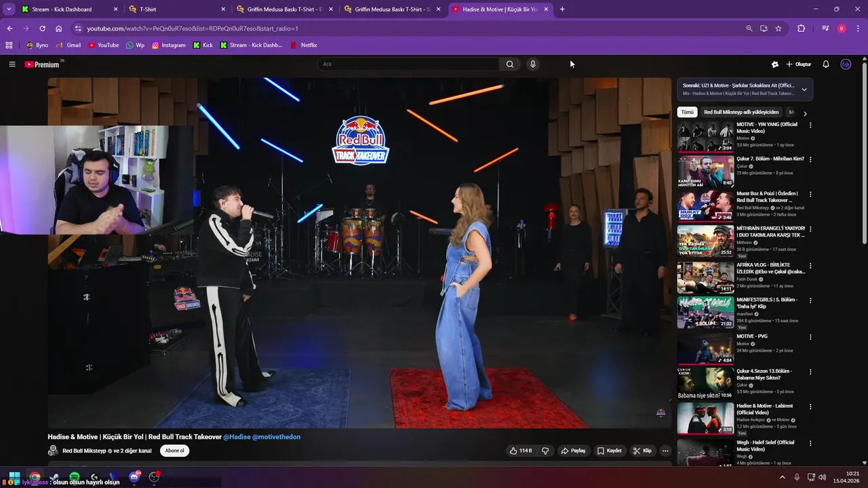Click the YouTube Ara search field
The width and height of the screenshot is (868, 488).
[408, 64]
